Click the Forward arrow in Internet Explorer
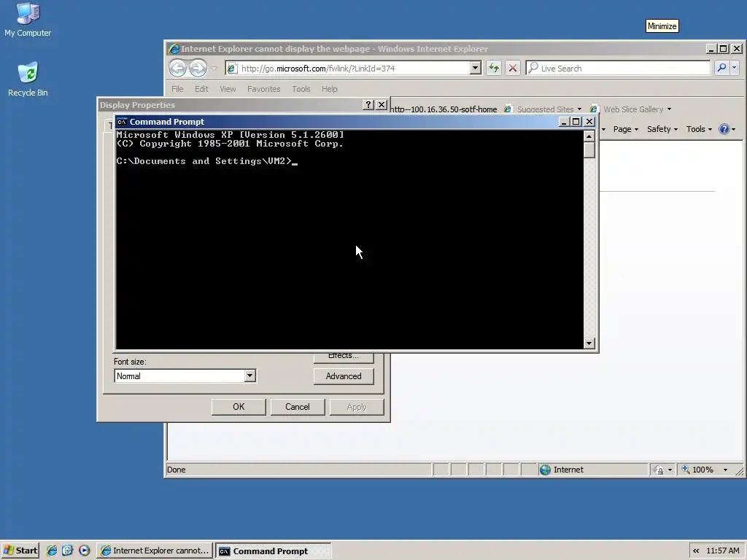The image size is (747, 560). pyautogui.click(x=198, y=68)
